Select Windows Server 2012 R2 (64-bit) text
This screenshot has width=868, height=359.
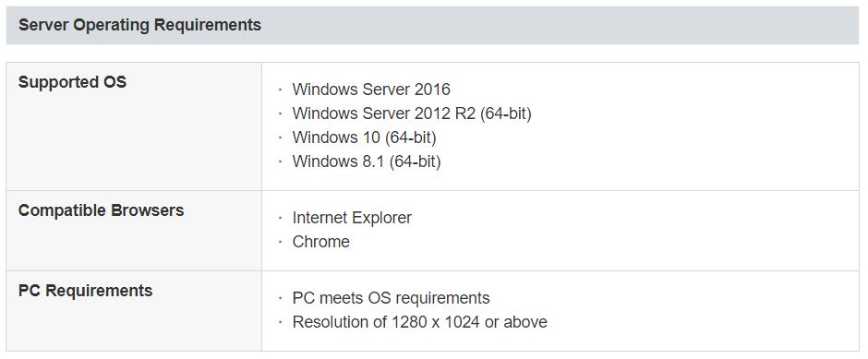411,114
